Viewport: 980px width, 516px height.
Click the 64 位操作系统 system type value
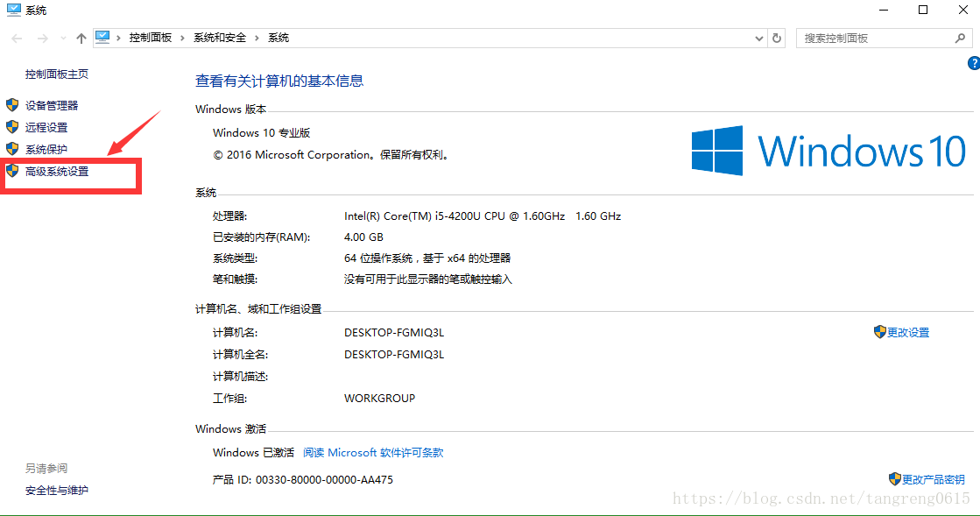[427, 258]
